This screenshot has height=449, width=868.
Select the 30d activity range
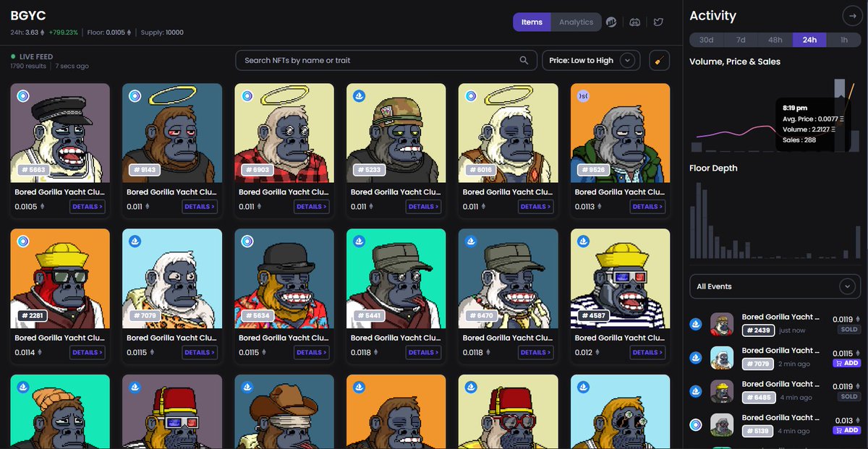[x=707, y=40]
